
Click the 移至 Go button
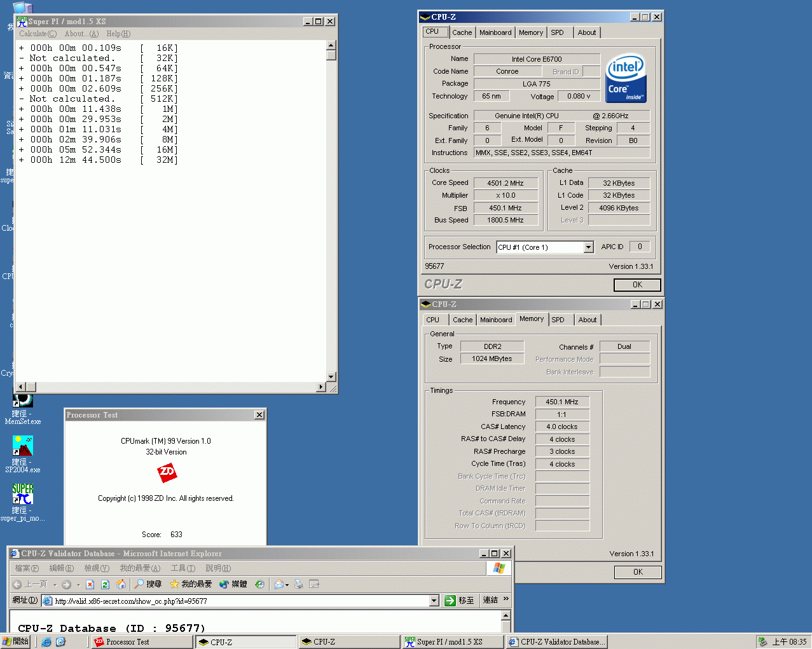[459, 601]
